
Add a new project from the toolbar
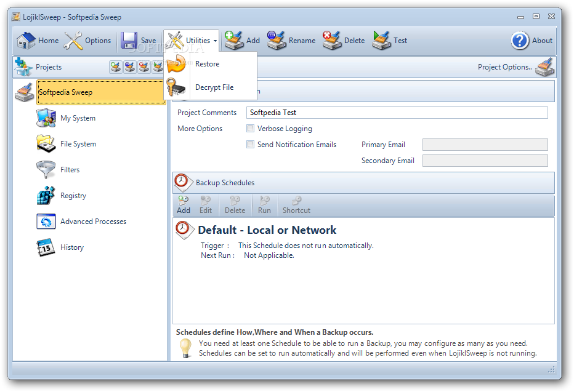(x=242, y=40)
